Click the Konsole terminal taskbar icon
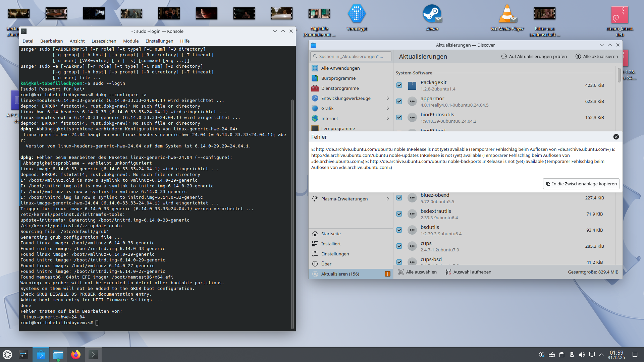644x362 pixels. pyautogui.click(x=93, y=354)
